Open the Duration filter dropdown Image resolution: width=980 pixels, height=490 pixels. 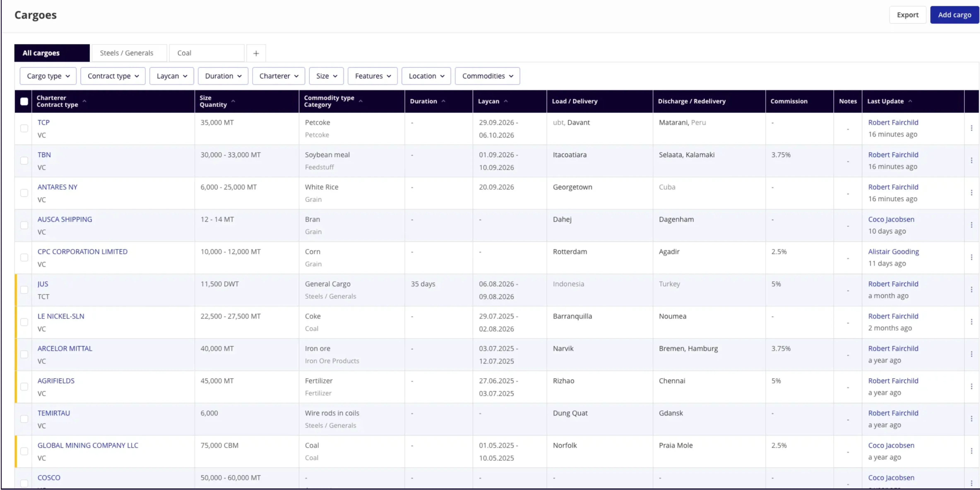(x=223, y=76)
